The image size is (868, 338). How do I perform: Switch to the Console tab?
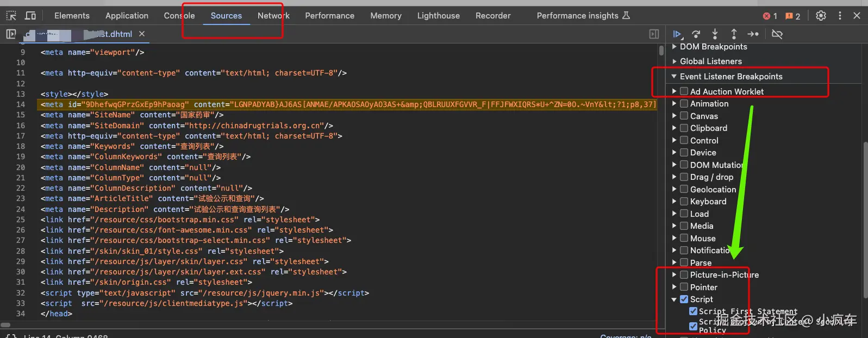(x=179, y=16)
